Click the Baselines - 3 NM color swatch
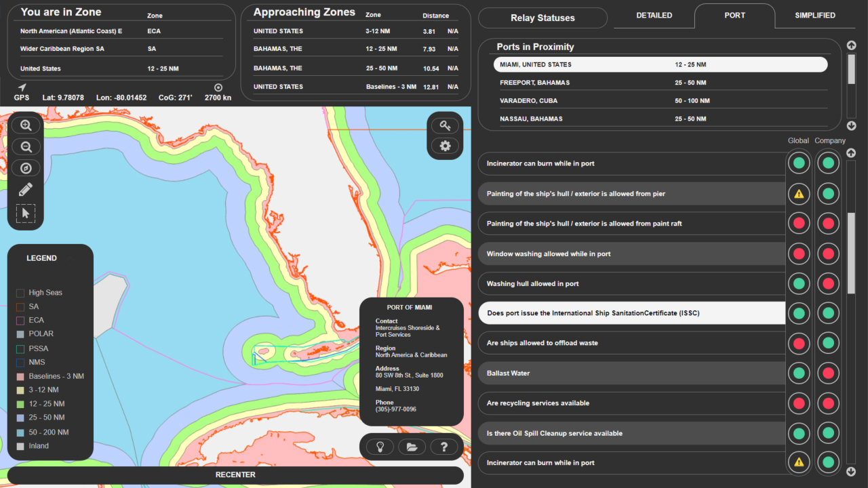 pos(20,376)
